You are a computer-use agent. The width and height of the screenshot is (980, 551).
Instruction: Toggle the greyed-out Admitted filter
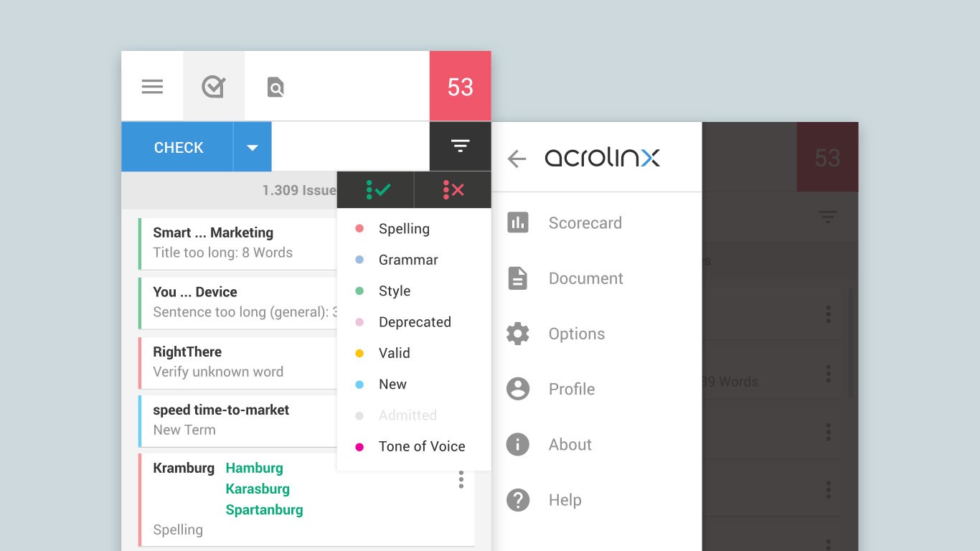pos(414,415)
